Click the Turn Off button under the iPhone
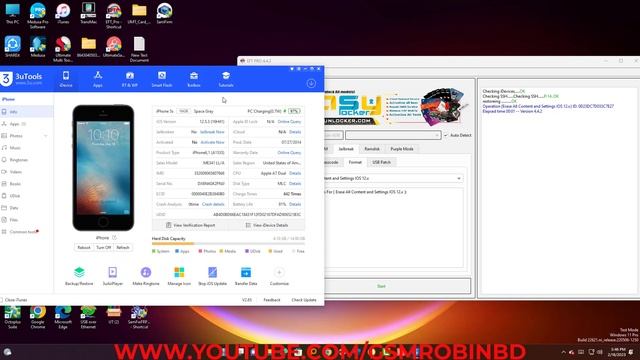 click(103, 248)
